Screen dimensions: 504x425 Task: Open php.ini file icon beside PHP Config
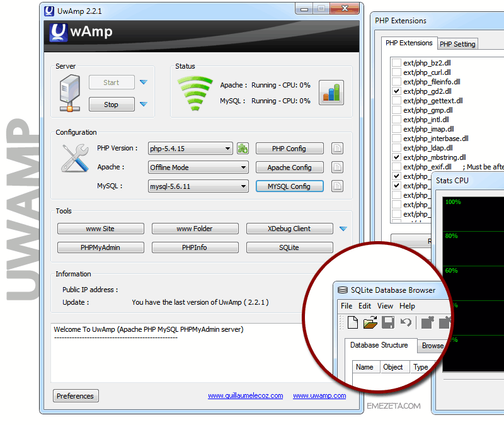click(337, 149)
